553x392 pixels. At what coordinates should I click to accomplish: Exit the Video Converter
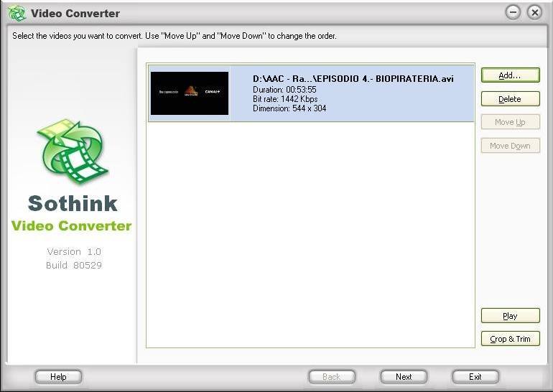point(475,377)
